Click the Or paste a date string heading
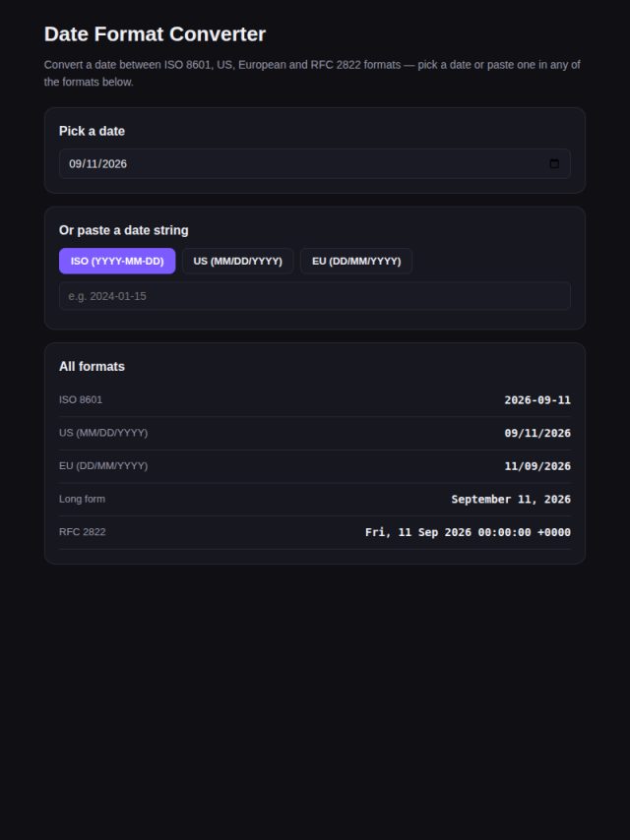This screenshot has width=630, height=840. [x=123, y=230]
